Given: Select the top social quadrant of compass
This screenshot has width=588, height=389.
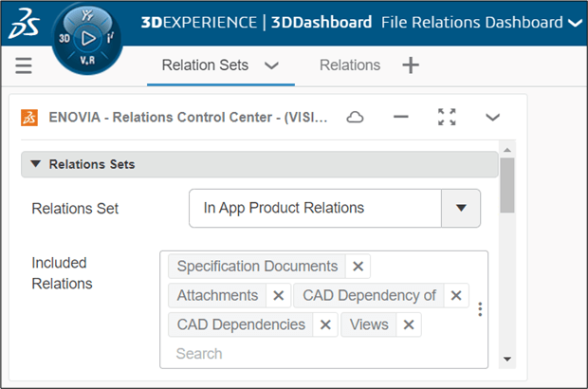Looking at the screenshot, I should (x=87, y=15).
